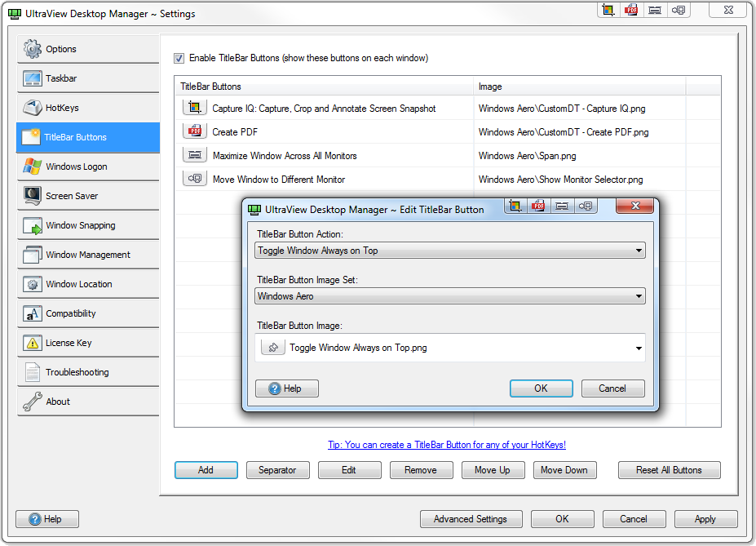This screenshot has width=756, height=546.
Task: Click the Add button
Action: click(x=206, y=470)
